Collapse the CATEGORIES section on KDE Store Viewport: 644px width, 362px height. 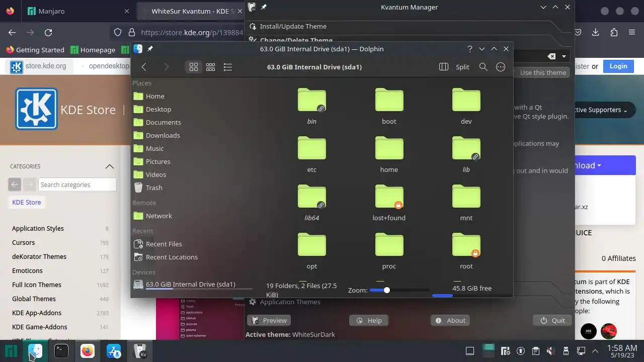[x=109, y=166]
